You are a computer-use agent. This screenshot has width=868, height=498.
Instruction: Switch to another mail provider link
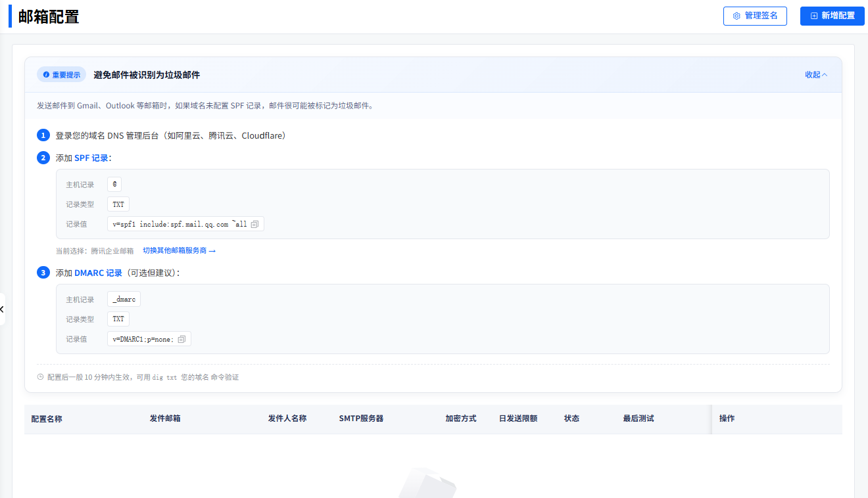(x=179, y=250)
